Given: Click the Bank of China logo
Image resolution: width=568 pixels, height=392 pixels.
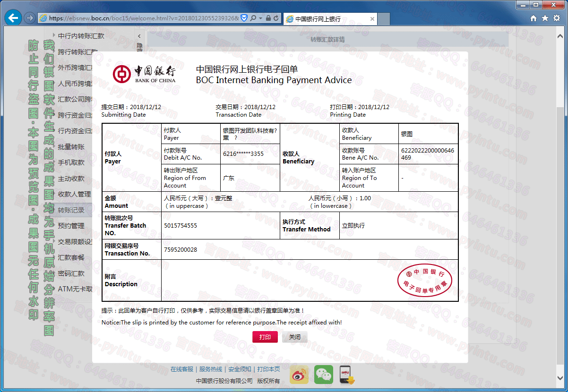Looking at the screenshot, I should click(x=144, y=74).
